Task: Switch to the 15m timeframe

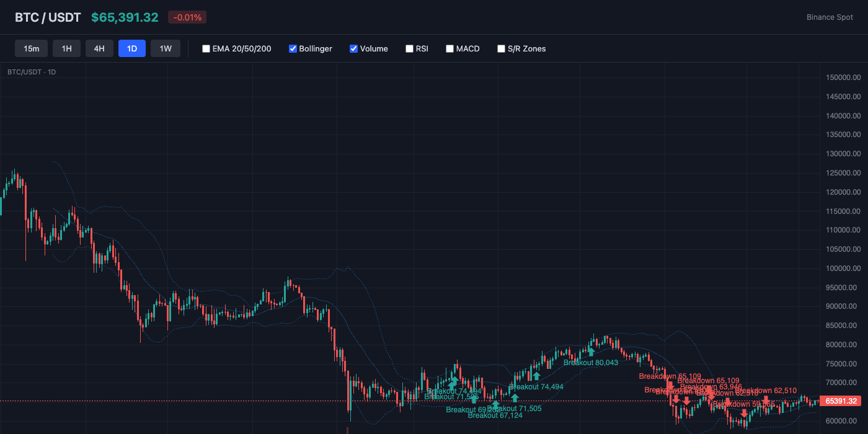Action: [x=31, y=48]
